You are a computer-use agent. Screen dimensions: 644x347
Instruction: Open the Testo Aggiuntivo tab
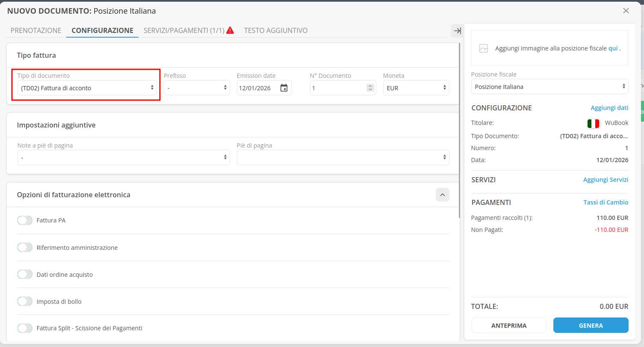pos(275,30)
